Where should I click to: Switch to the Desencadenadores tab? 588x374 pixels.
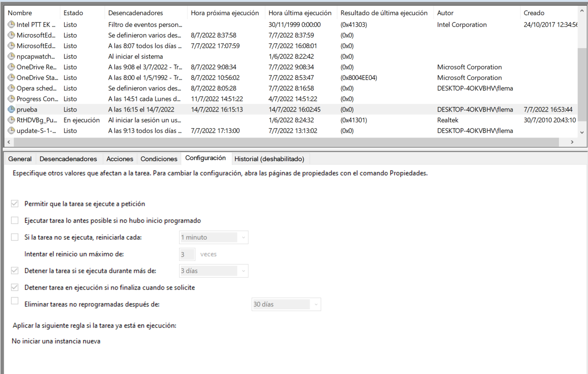[x=68, y=158]
